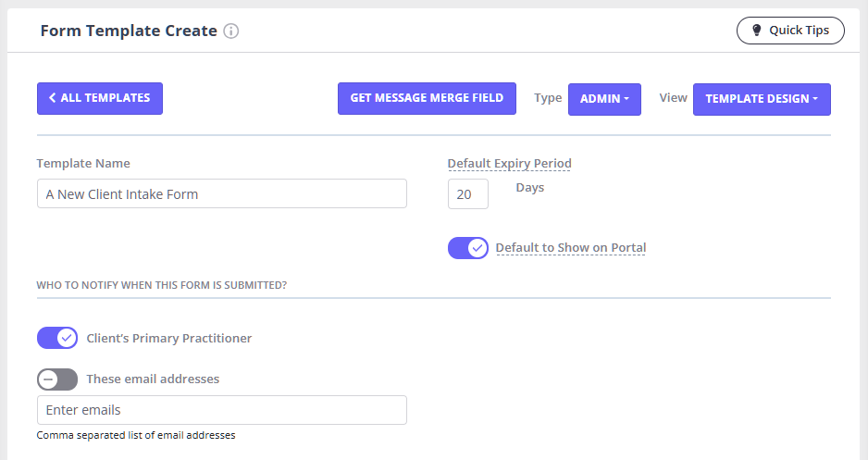
Task: Click the Enter emails input box
Action: pos(222,410)
